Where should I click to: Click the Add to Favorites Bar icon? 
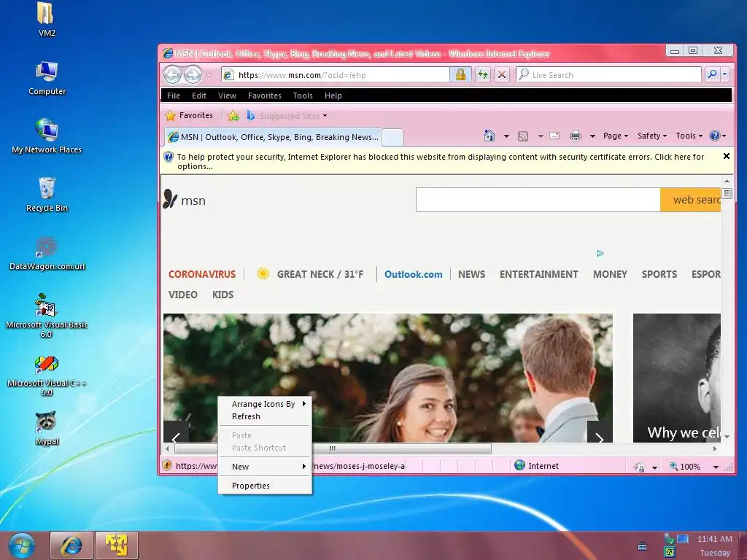(x=233, y=115)
